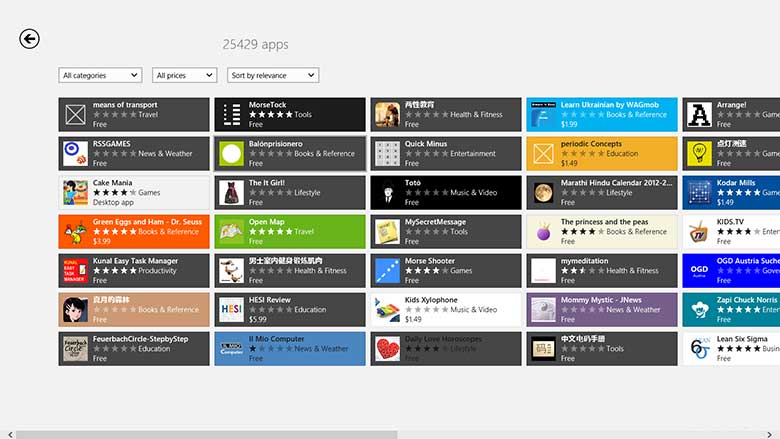
Task: Click the back arrow button
Action: click(x=29, y=39)
